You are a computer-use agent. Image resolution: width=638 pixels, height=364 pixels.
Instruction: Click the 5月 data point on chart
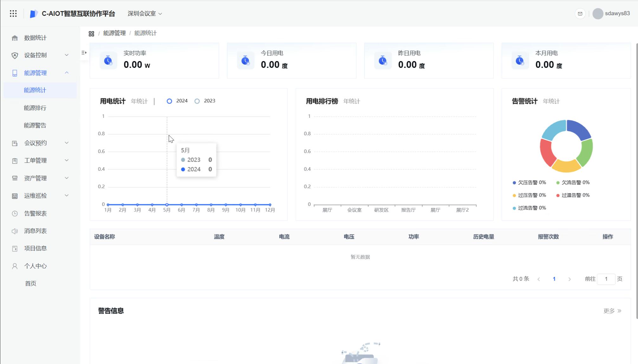(167, 205)
